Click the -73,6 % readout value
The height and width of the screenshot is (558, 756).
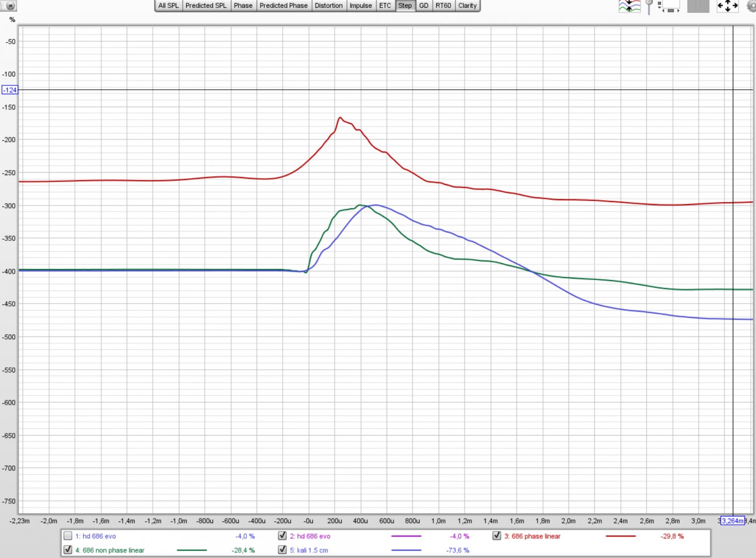tap(458, 550)
